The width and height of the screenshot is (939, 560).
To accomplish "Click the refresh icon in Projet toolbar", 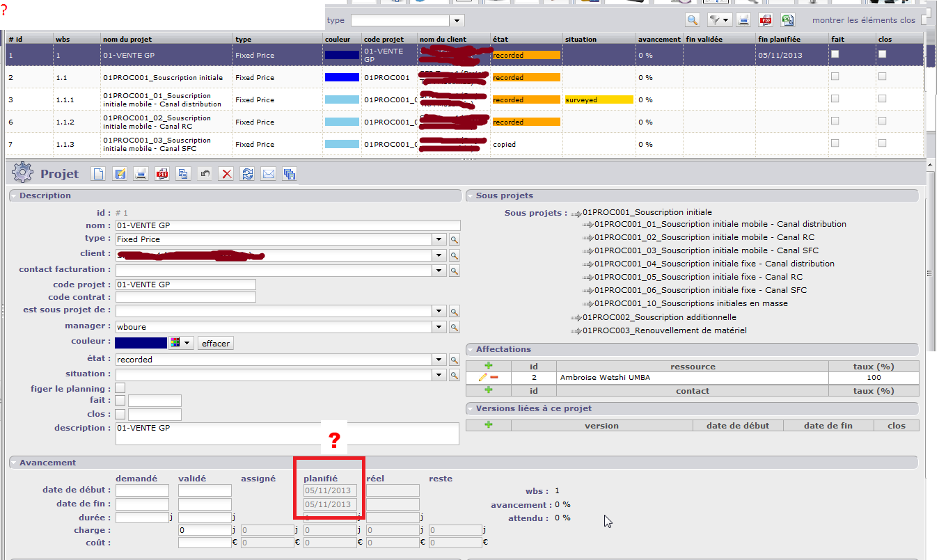I will click(x=247, y=174).
